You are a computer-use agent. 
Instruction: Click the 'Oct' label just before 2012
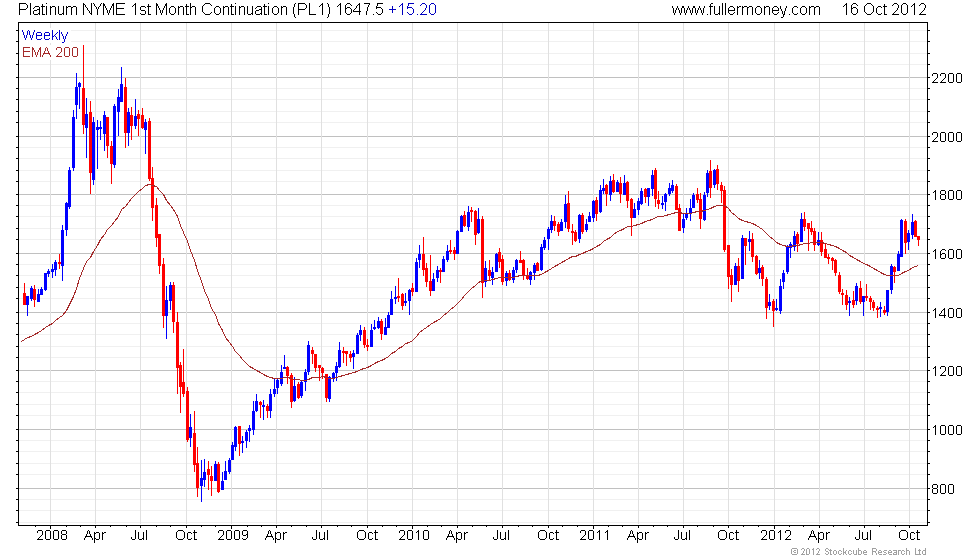pyautogui.click(x=728, y=536)
